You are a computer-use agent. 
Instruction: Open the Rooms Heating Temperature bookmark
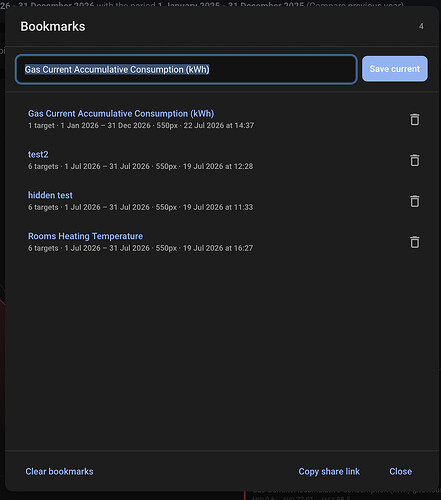click(85, 236)
